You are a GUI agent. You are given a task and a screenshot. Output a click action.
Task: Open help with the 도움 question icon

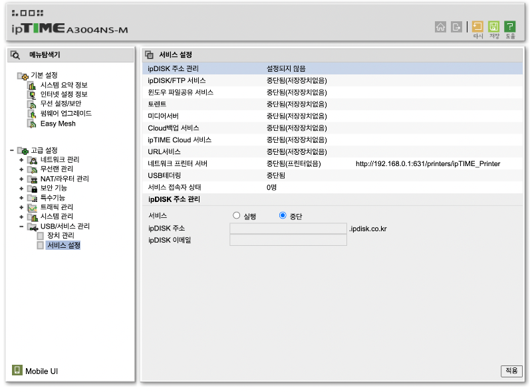pyautogui.click(x=510, y=27)
